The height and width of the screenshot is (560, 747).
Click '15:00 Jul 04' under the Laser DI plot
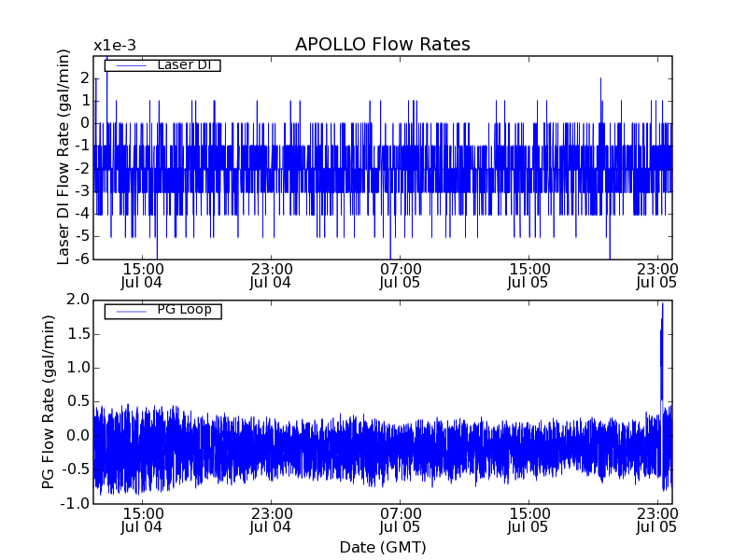[x=142, y=275]
